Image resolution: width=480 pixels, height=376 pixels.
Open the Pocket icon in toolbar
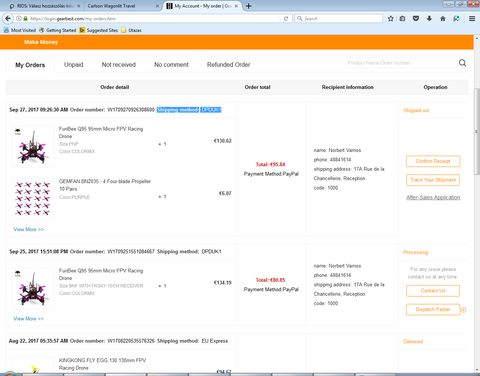[x=416, y=19]
